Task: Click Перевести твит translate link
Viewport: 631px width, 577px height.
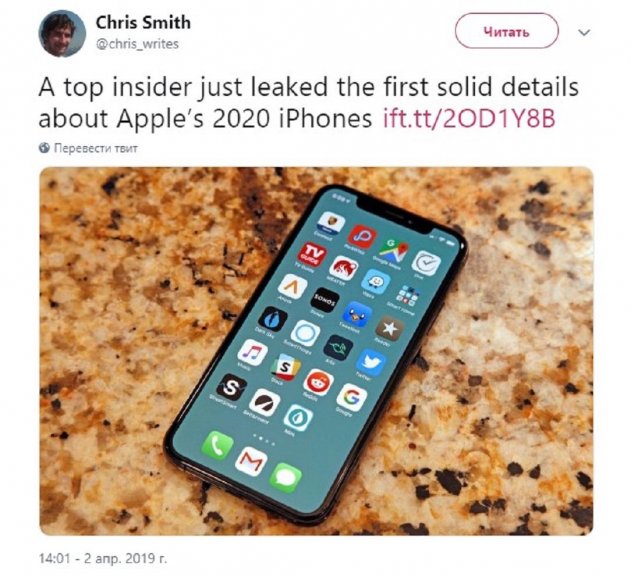Action: (x=96, y=148)
